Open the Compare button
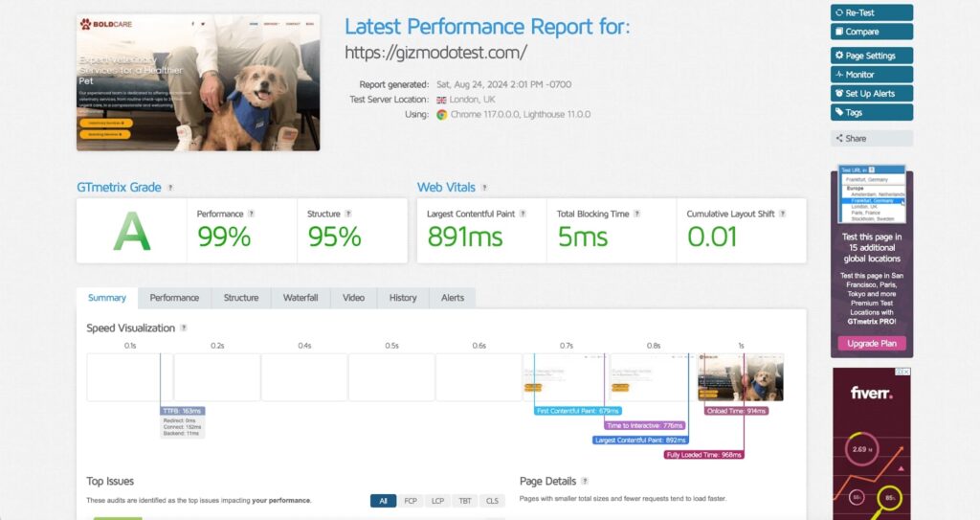This screenshot has width=980, height=520. [x=871, y=32]
